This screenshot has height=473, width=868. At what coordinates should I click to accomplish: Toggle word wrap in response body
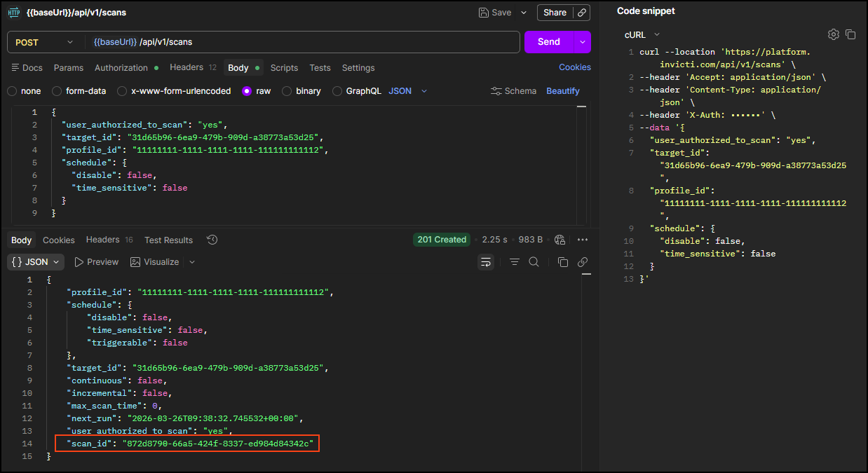485,262
